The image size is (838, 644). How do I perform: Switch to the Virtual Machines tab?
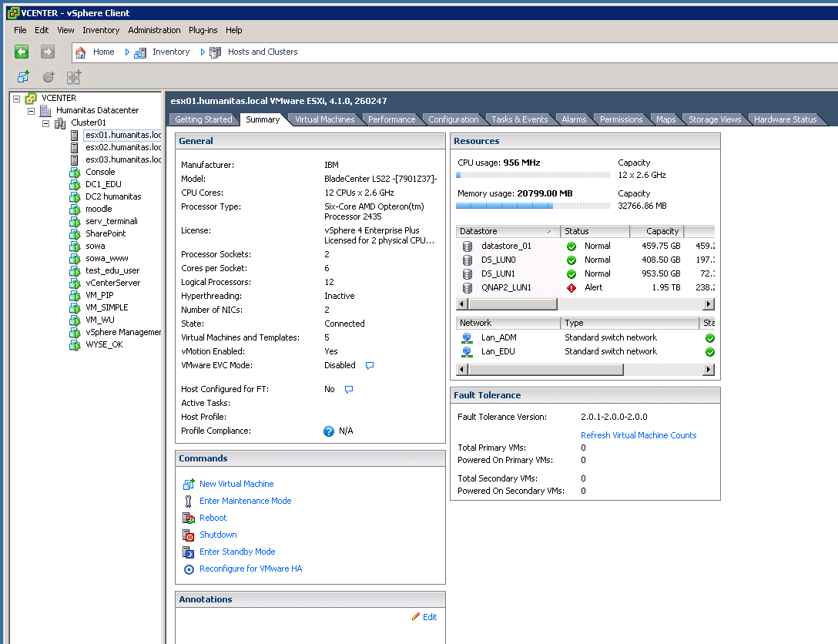[x=325, y=119]
